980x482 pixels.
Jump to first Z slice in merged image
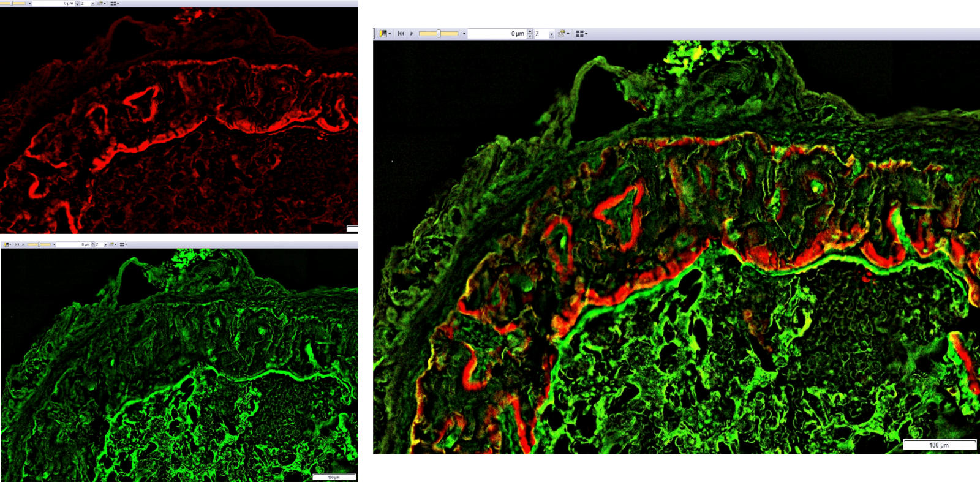(x=401, y=34)
